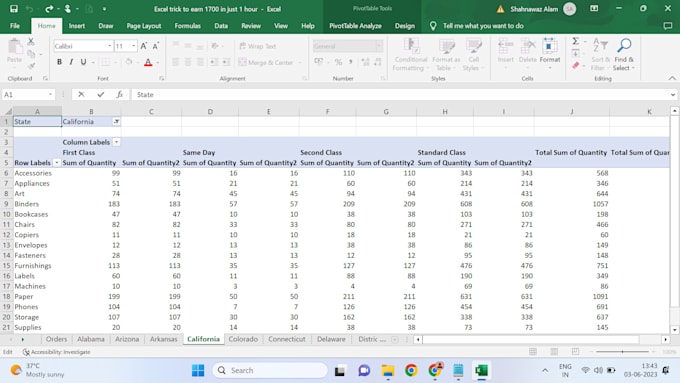
Task: Click the percent style icon
Action: coord(338,62)
